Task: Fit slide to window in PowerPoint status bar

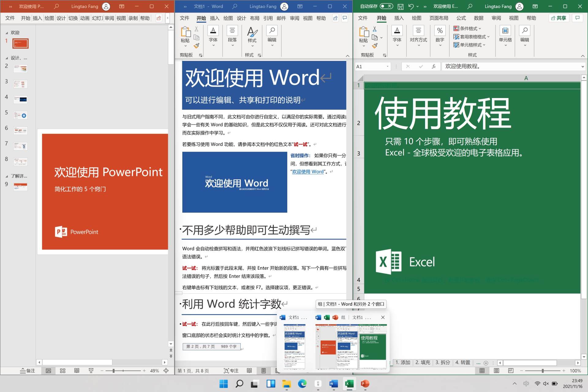Action: [166, 371]
